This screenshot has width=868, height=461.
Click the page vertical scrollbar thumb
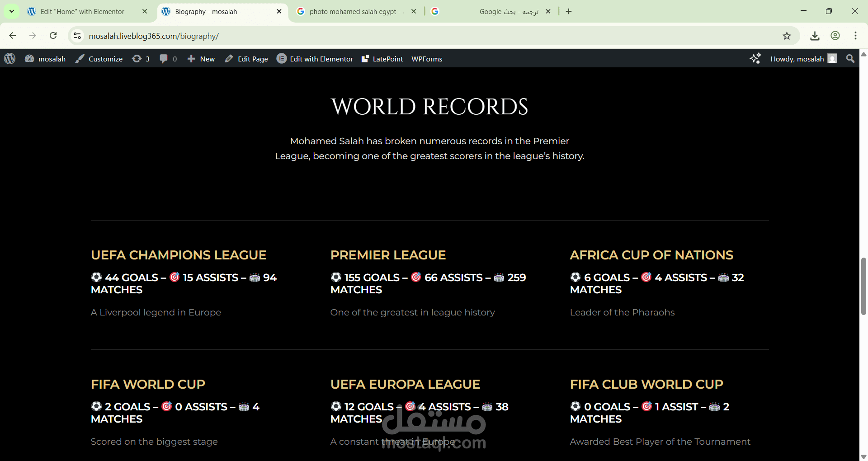pos(863,286)
